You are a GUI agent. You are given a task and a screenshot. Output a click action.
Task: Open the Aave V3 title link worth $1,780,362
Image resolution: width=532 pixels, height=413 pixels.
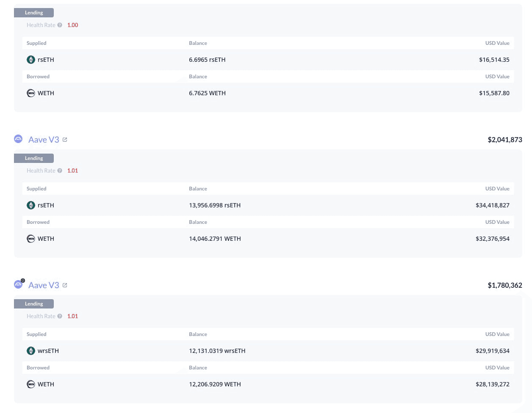coord(44,285)
